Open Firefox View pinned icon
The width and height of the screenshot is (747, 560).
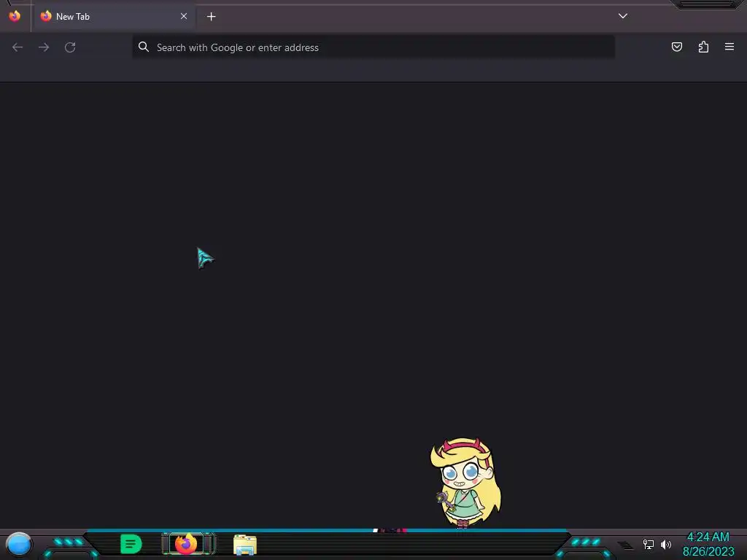(x=15, y=16)
